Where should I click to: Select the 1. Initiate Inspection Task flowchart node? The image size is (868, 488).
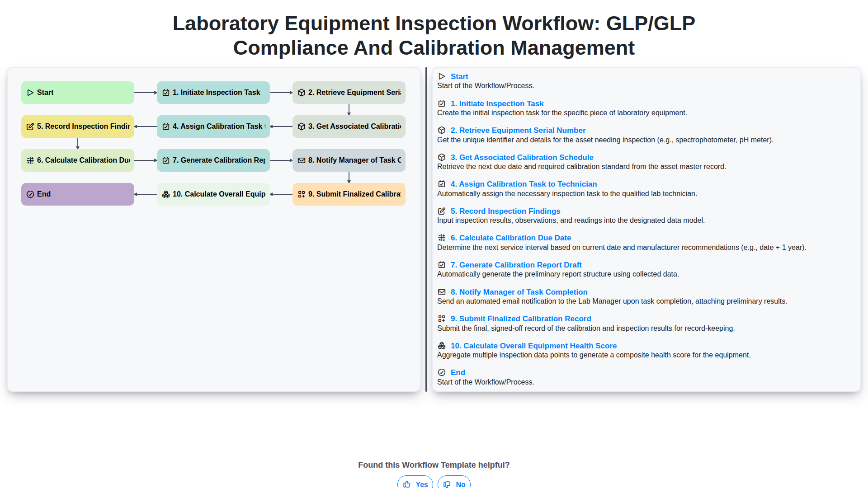pos(213,93)
